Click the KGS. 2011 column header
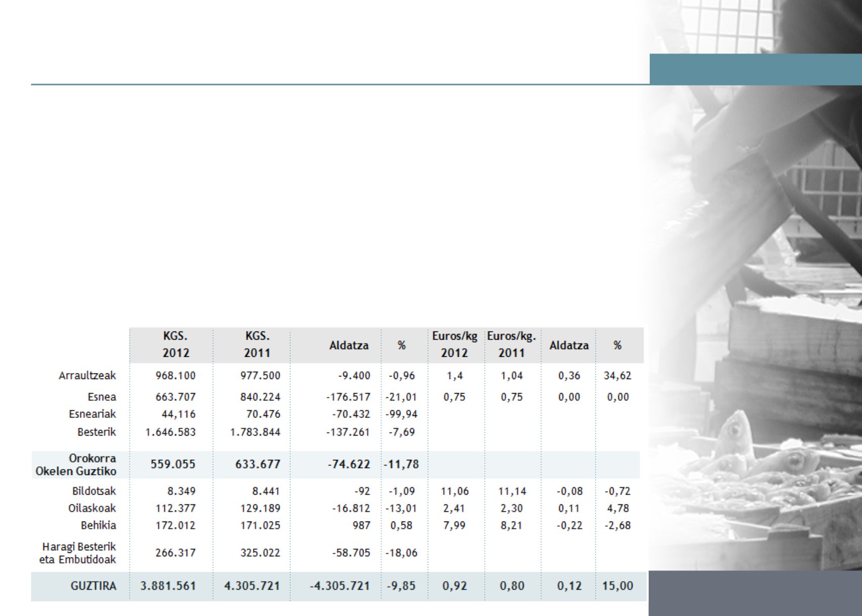862x616 pixels. pyautogui.click(x=257, y=344)
